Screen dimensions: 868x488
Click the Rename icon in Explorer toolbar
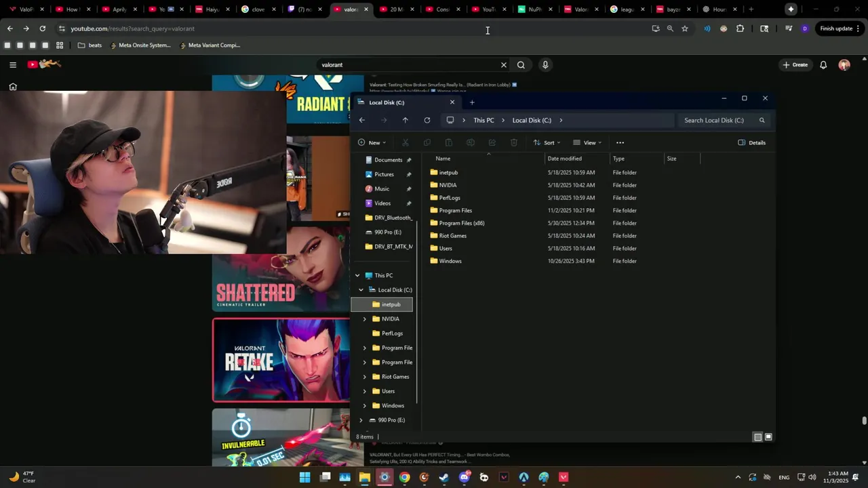[x=471, y=142]
